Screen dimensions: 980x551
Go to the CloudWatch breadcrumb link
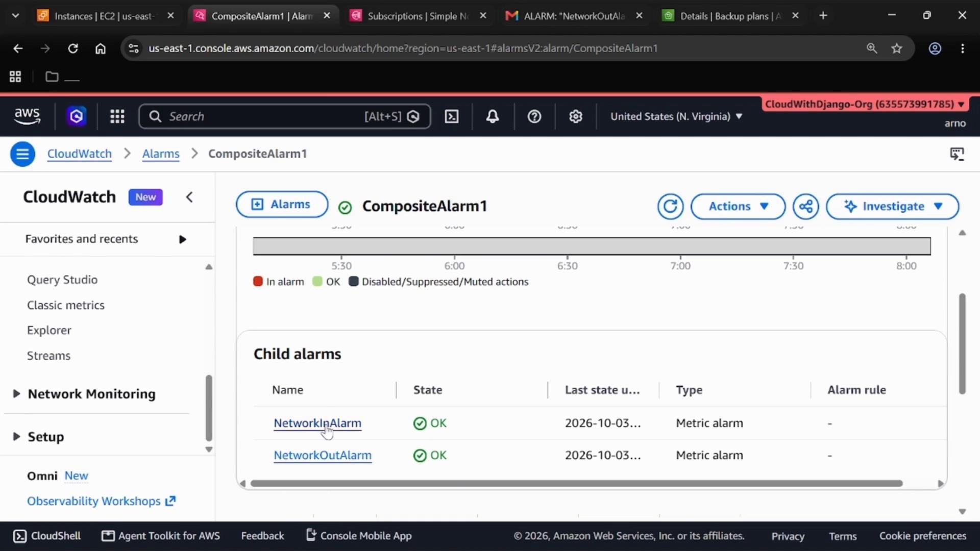point(79,154)
